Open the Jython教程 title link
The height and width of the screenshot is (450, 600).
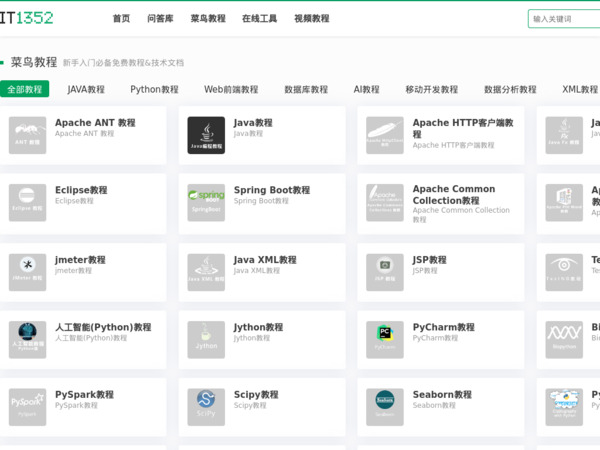(258, 327)
